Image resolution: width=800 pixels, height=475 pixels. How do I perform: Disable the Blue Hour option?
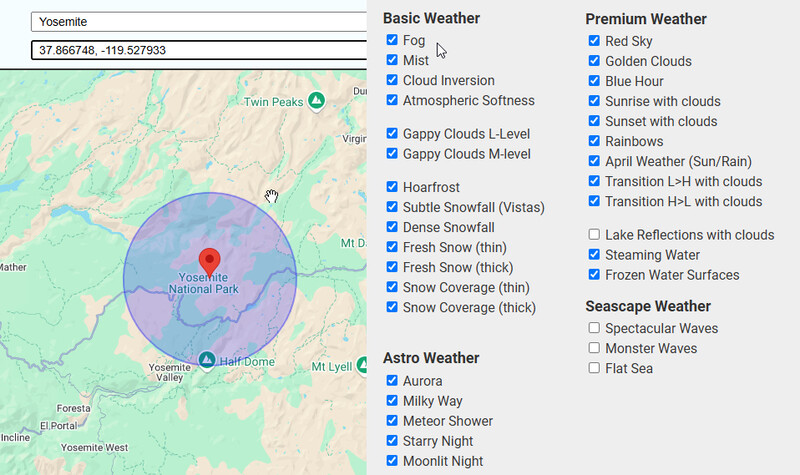point(594,81)
